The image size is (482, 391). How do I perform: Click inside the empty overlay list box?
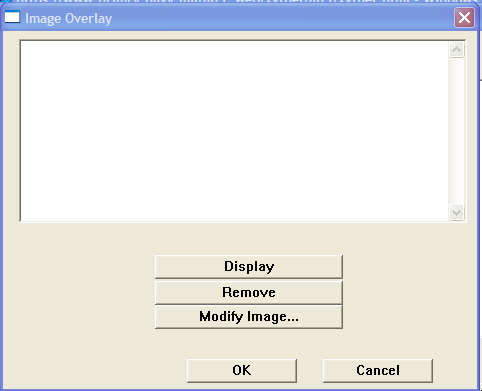click(x=234, y=131)
